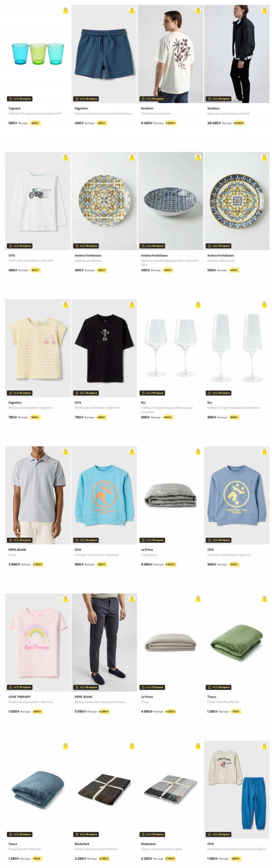Click the yellow mascot badge on Rcr wine glasses

(x=198, y=305)
